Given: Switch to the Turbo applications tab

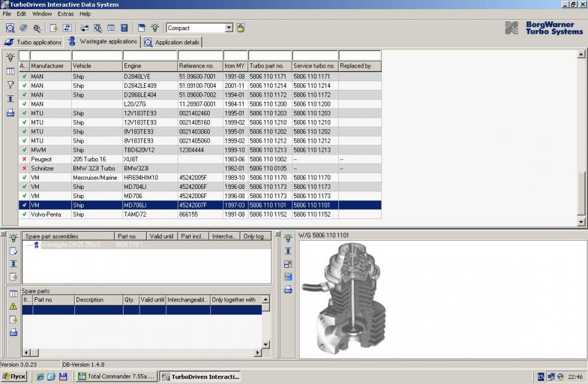Looking at the screenshot, I should (x=33, y=42).
